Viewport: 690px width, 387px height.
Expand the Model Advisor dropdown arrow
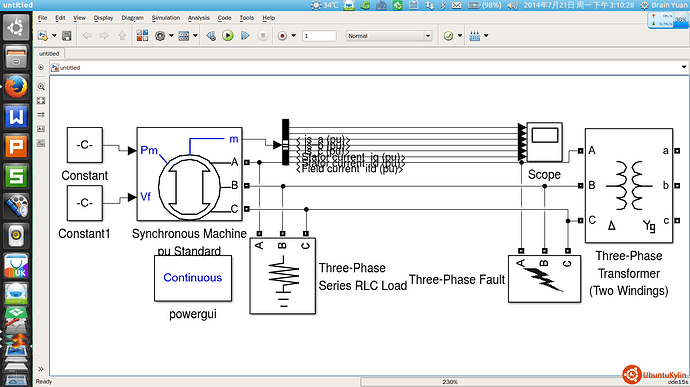tap(460, 36)
